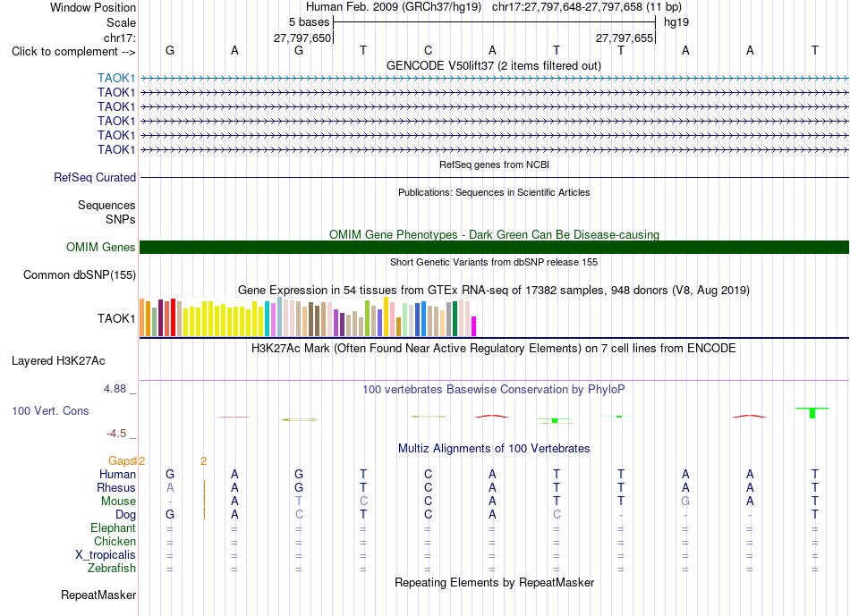Click the 27,797,650 position marker

[302, 38]
